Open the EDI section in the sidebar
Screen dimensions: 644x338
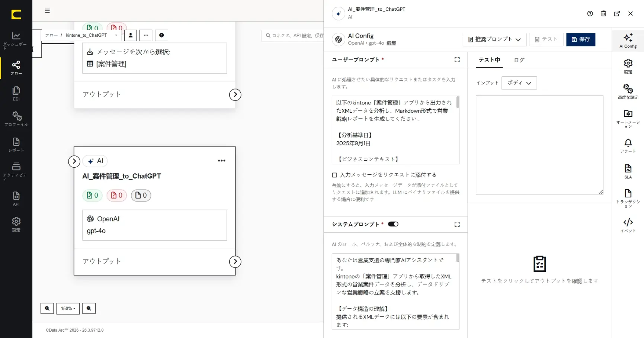[x=16, y=94]
